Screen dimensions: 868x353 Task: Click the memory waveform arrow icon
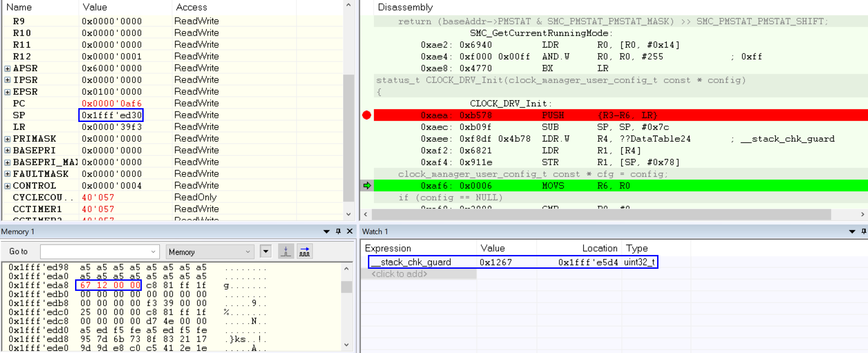tap(304, 252)
